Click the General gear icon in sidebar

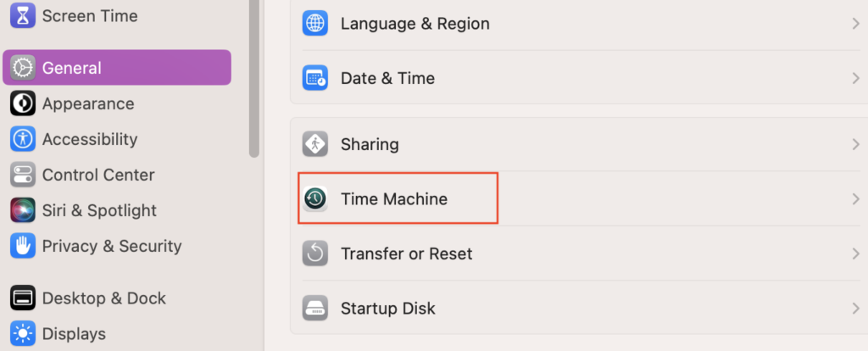[x=23, y=68]
